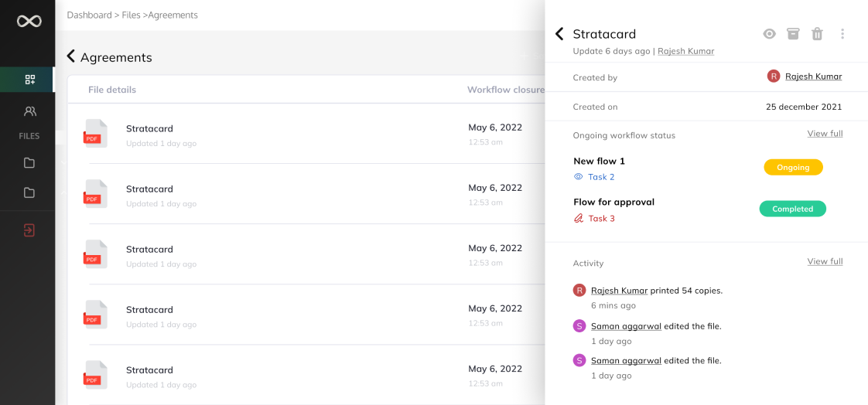
Task: Close the Stratacard panel with back arrow
Action: coord(559,34)
